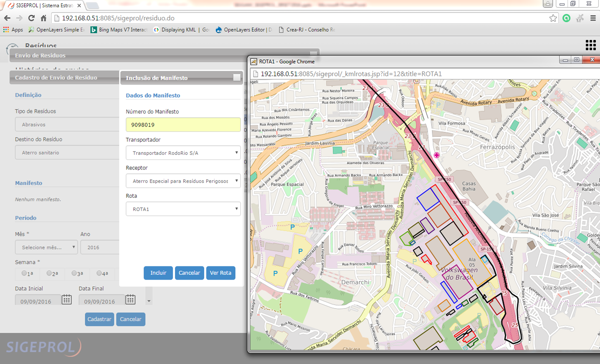Click the gray puzzle extension icon
This screenshot has height=364, width=600.
pyautogui.click(x=580, y=18)
